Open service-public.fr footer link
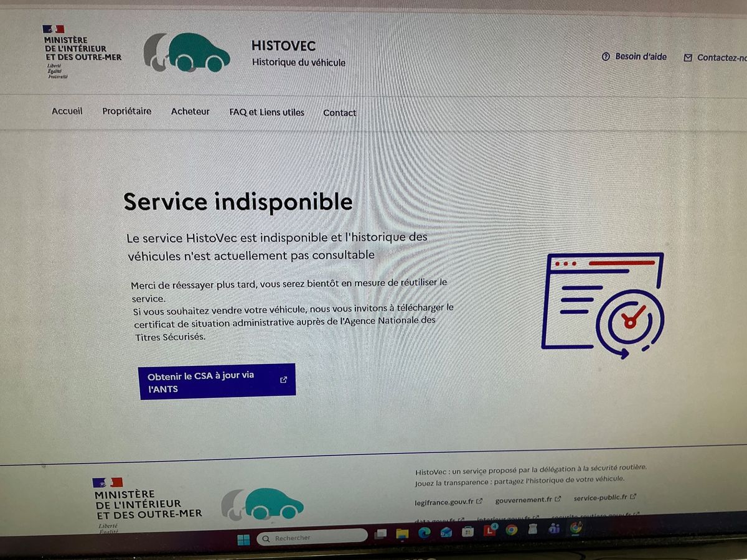Image resolution: width=747 pixels, height=560 pixels. click(605, 498)
